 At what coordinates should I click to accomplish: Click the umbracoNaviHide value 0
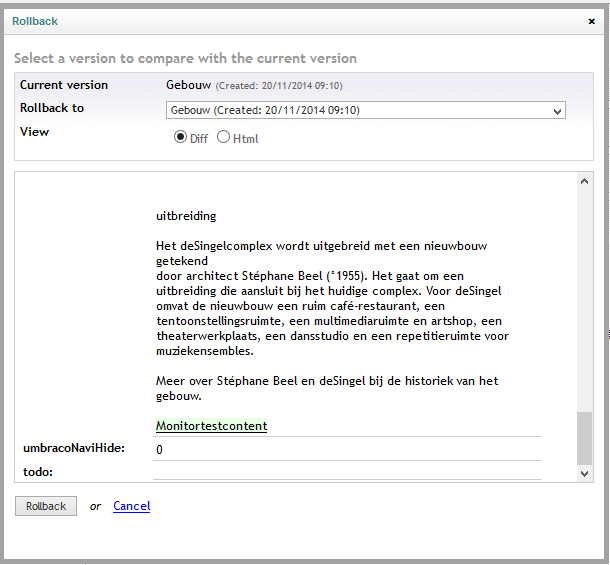click(159, 449)
